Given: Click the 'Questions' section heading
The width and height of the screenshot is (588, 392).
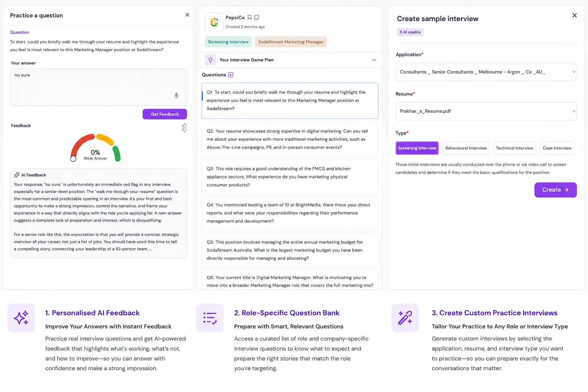Looking at the screenshot, I should (x=214, y=75).
